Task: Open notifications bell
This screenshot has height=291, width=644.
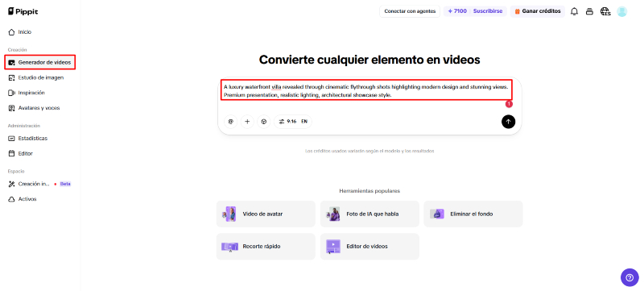Action: click(x=574, y=11)
